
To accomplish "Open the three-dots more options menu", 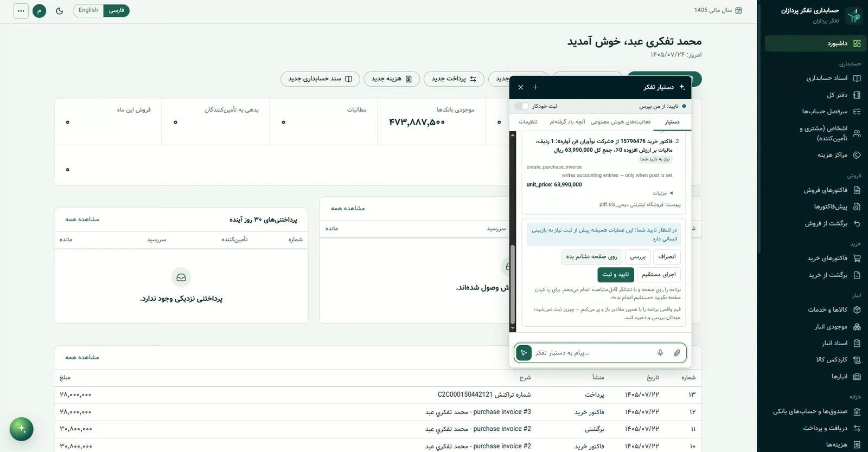I will pos(21,11).
